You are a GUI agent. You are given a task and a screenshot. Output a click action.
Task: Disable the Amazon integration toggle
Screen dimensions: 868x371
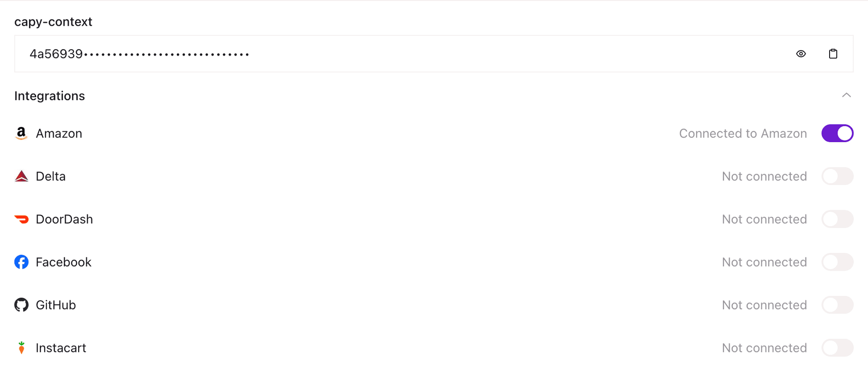pos(837,133)
